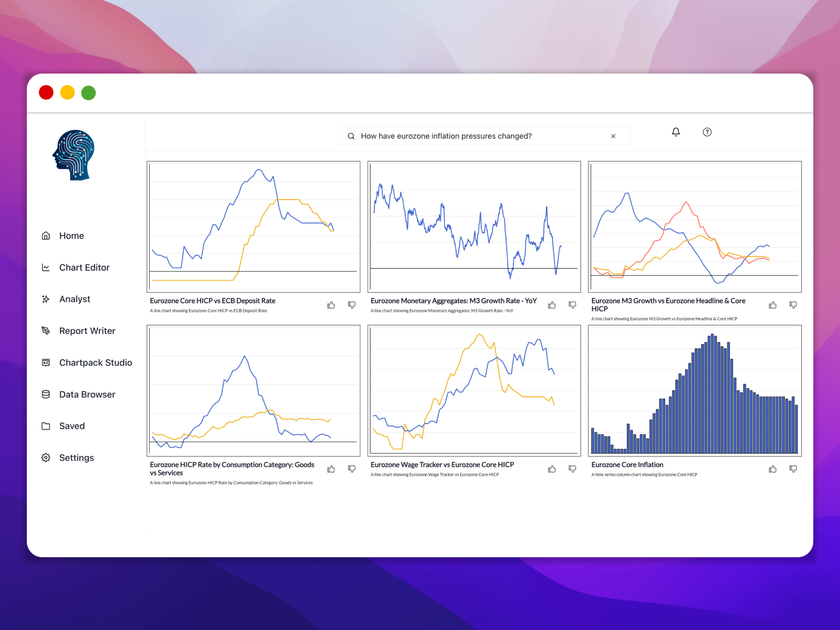Open the M3 Growth vs Headline HICP chart
The image size is (840, 630).
695,226
